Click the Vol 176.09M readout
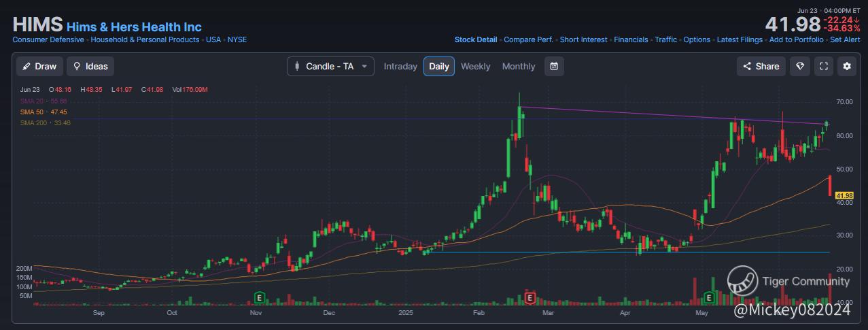This screenshot has width=868, height=330. click(x=190, y=90)
